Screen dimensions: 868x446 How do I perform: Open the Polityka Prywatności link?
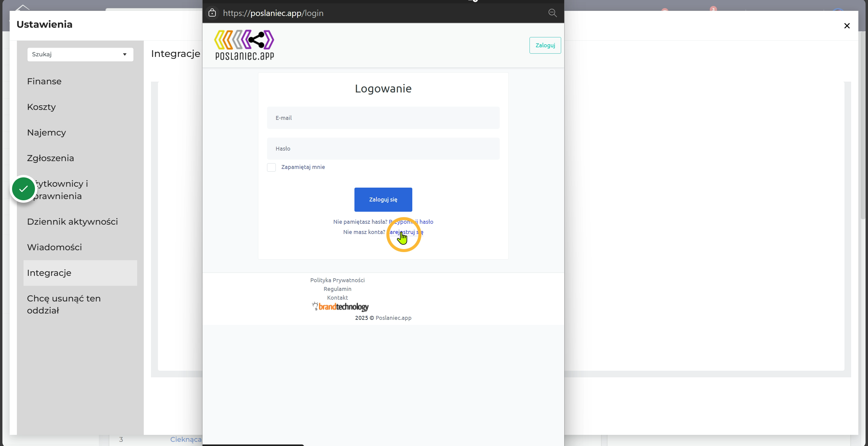[x=337, y=280]
